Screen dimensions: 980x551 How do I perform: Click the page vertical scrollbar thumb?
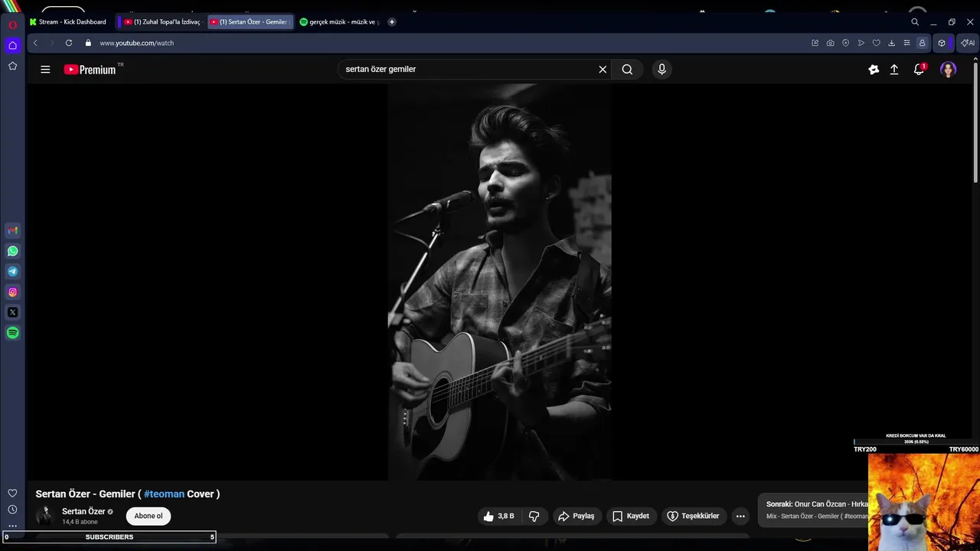click(x=975, y=121)
